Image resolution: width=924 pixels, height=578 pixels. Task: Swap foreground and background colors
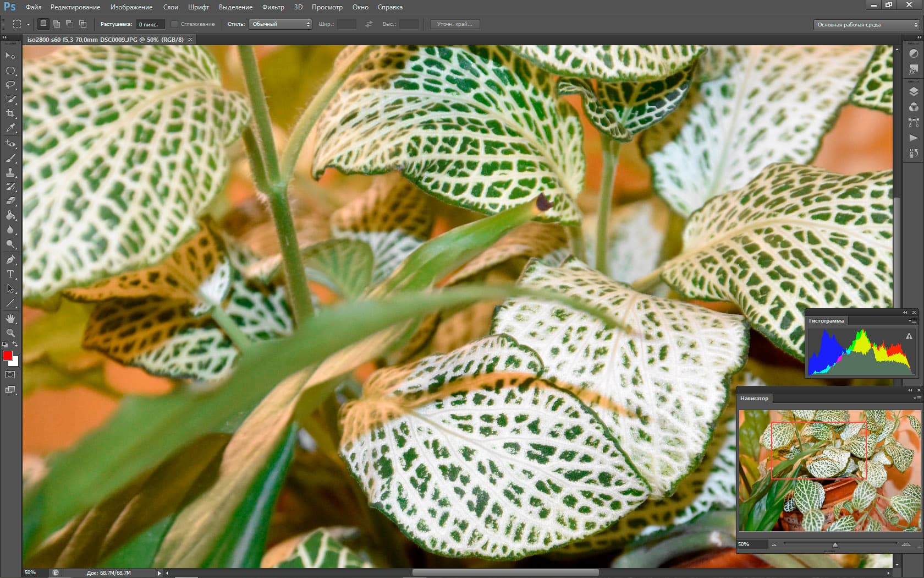click(15, 345)
